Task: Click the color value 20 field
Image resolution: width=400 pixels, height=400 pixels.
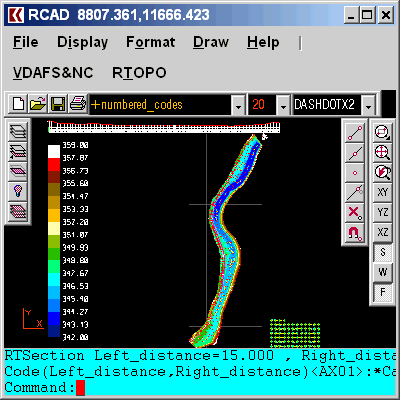Action: pos(262,105)
